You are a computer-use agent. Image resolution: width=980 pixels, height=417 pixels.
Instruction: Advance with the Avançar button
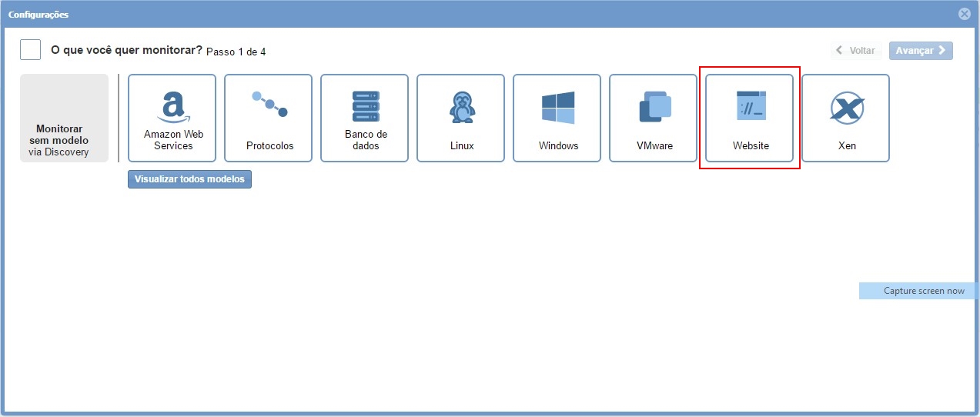[921, 51]
